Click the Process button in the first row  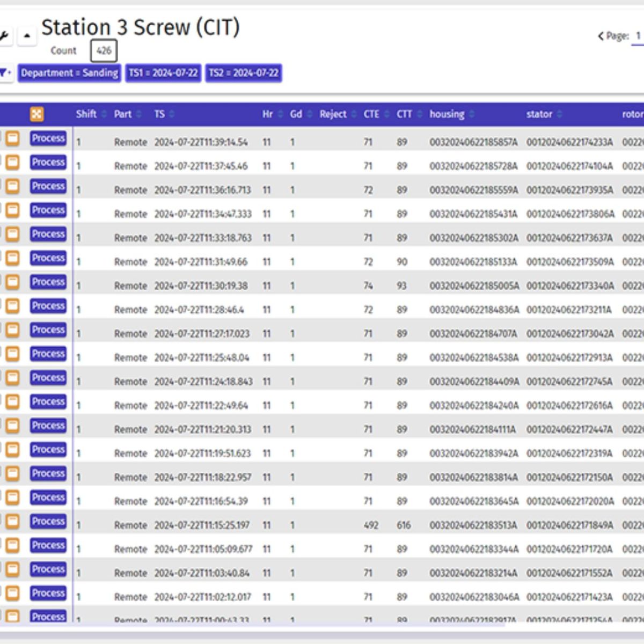tap(48, 138)
